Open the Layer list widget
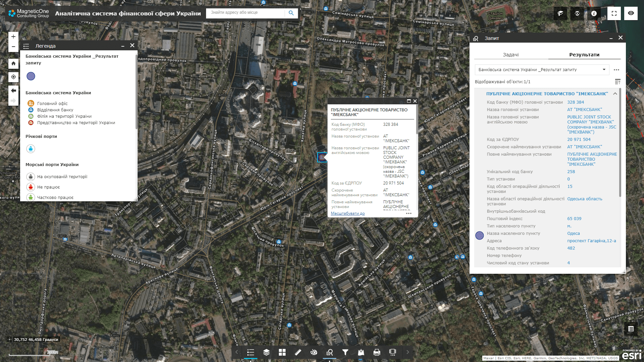Screen dimensions: 644x362 (266, 352)
